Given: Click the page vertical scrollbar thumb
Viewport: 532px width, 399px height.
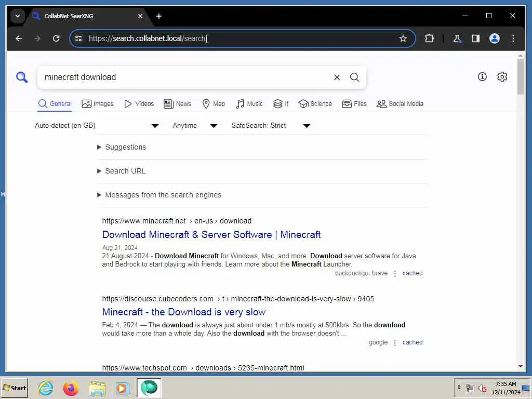Looking at the screenshot, I should (x=521, y=77).
